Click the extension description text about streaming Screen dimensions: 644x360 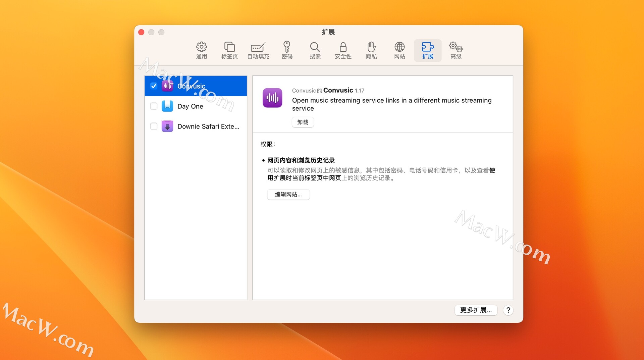[392, 104]
